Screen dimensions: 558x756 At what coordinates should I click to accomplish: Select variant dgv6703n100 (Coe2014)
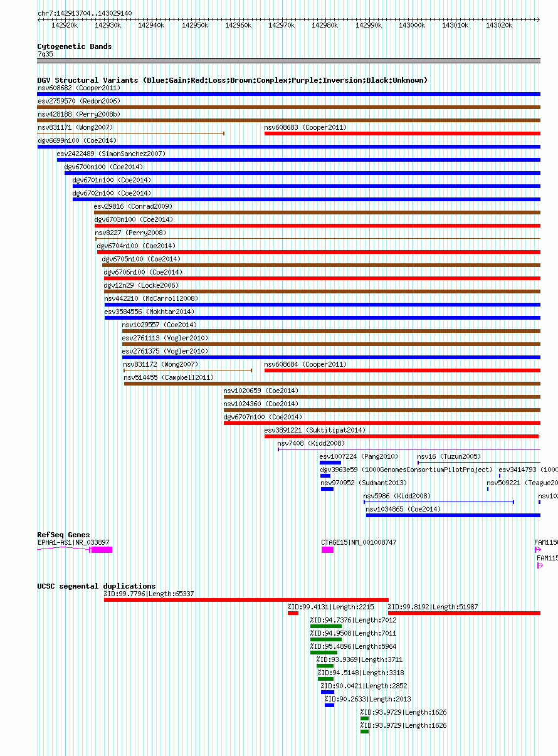(x=134, y=219)
